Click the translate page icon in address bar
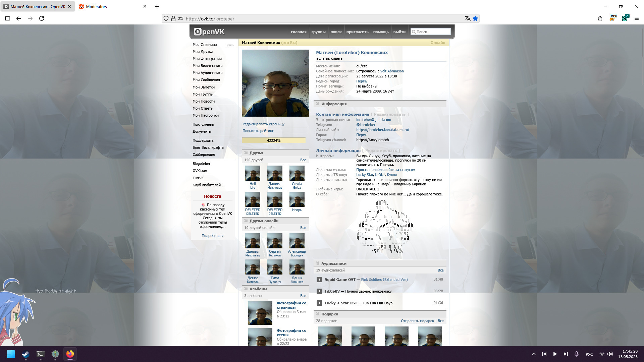Image resolution: width=644 pixels, height=362 pixels. point(468,19)
